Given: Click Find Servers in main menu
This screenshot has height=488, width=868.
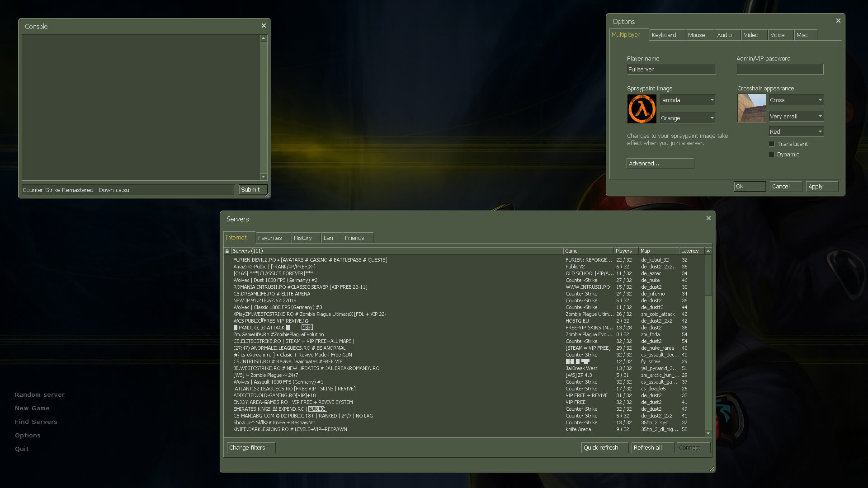Looking at the screenshot, I should (x=36, y=422).
